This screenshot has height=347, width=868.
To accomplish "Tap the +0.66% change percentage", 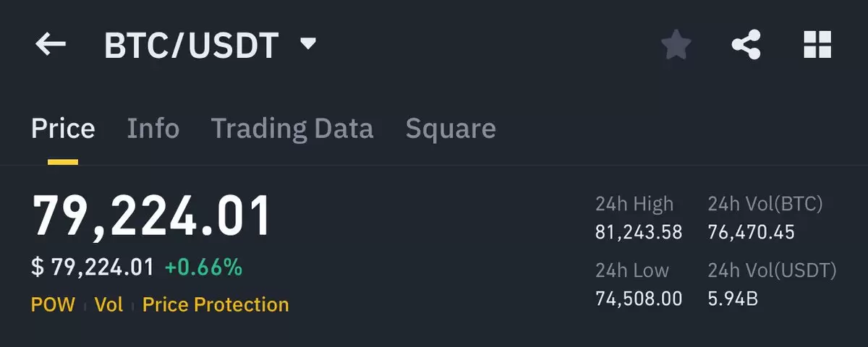I will point(203,267).
